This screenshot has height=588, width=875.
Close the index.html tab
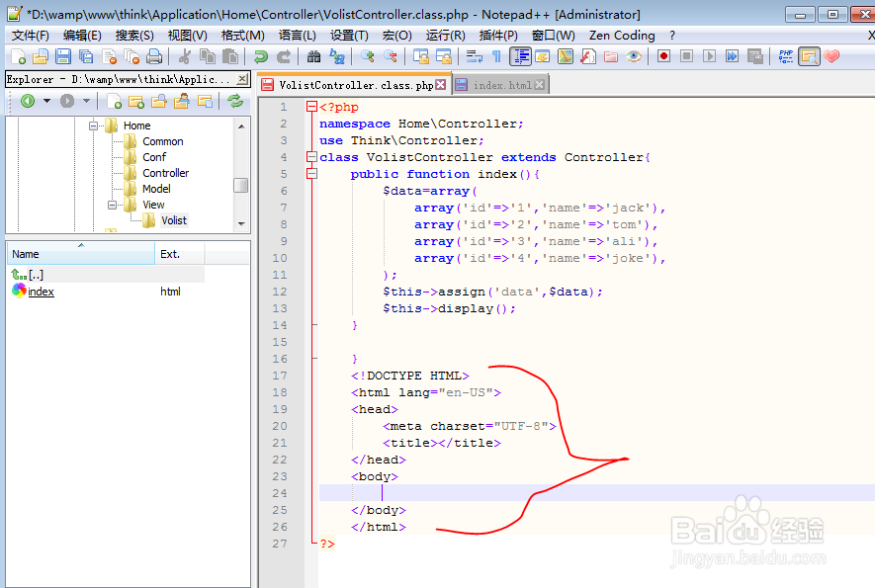539,85
